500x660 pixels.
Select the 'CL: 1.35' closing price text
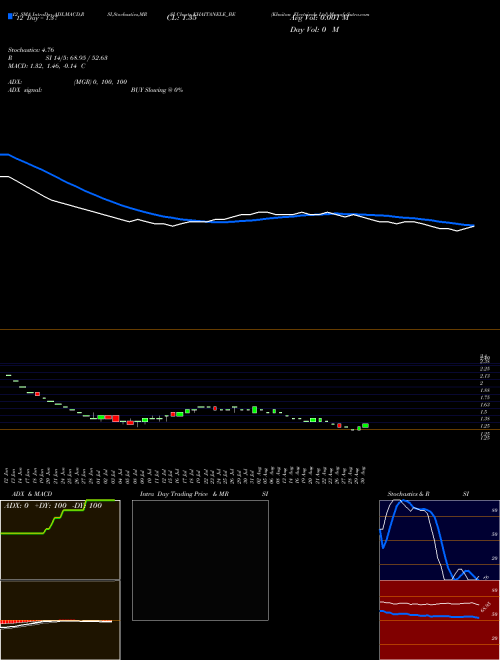(x=181, y=18)
